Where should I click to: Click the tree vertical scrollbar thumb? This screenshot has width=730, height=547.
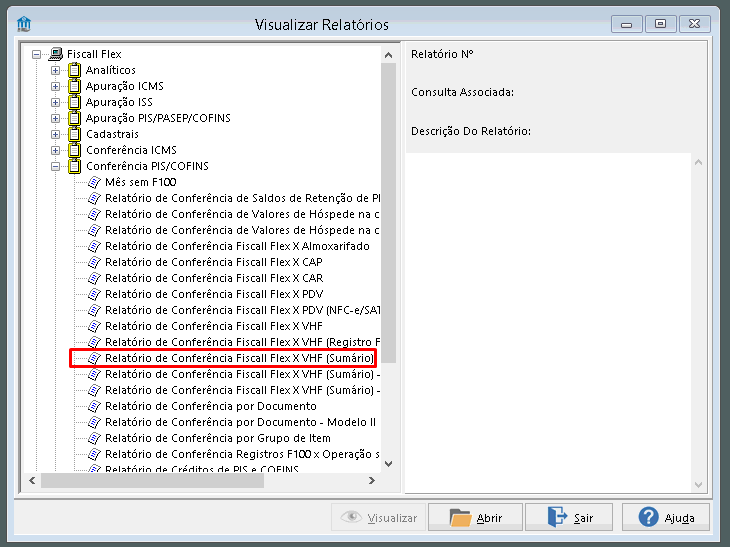388,213
